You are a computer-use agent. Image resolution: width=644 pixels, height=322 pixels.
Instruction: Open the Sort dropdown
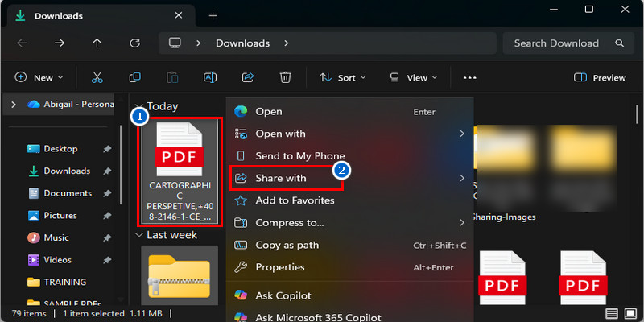click(343, 77)
